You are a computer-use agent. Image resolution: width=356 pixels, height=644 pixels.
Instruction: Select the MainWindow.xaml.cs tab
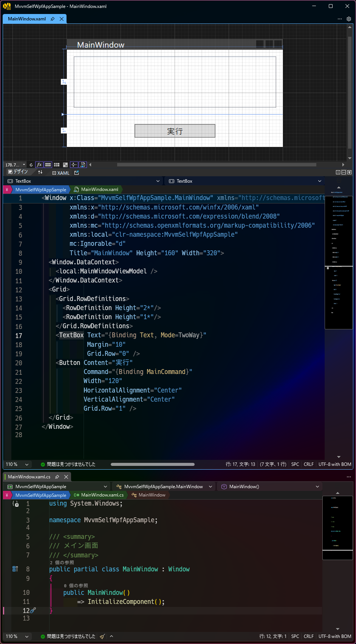point(29,477)
